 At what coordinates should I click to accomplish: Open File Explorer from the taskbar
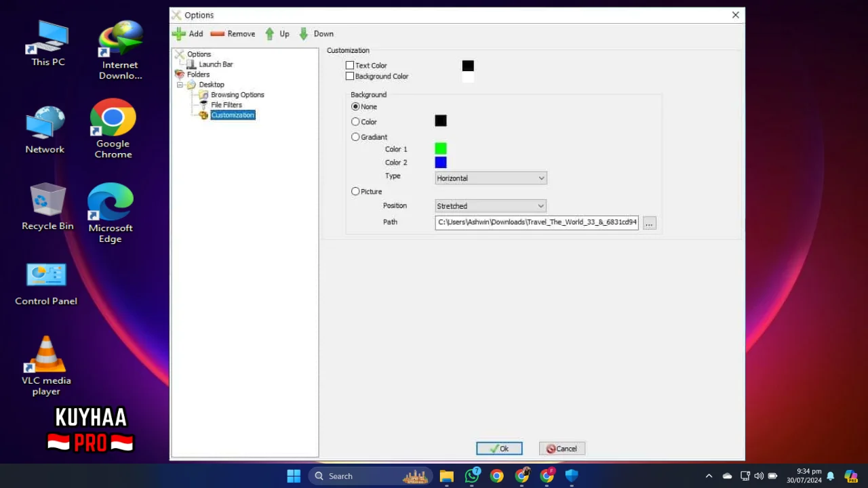click(446, 476)
